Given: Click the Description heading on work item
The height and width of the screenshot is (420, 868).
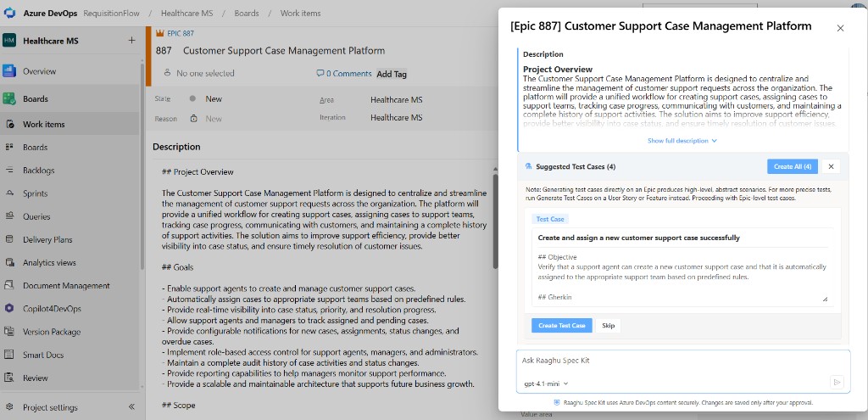Looking at the screenshot, I should [176, 147].
